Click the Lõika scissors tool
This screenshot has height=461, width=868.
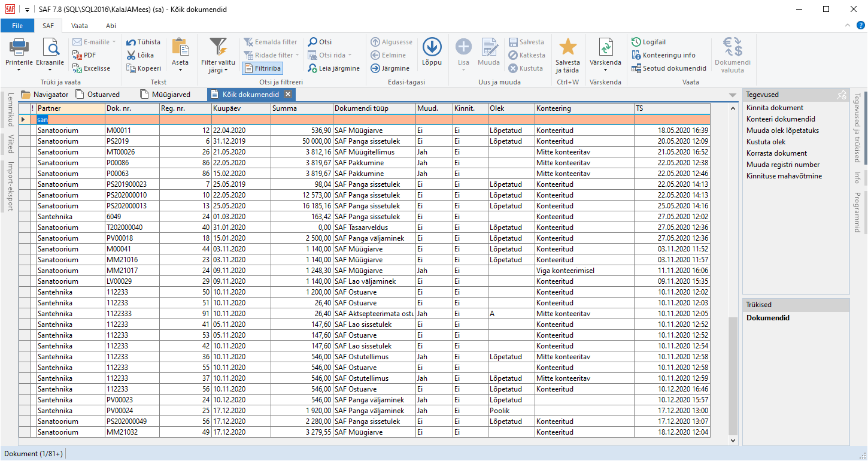[x=141, y=55]
